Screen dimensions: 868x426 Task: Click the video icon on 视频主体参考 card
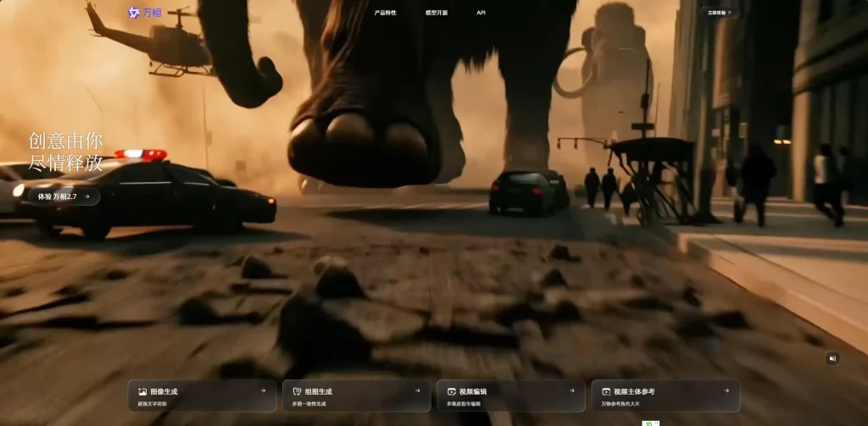pos(605,391)
